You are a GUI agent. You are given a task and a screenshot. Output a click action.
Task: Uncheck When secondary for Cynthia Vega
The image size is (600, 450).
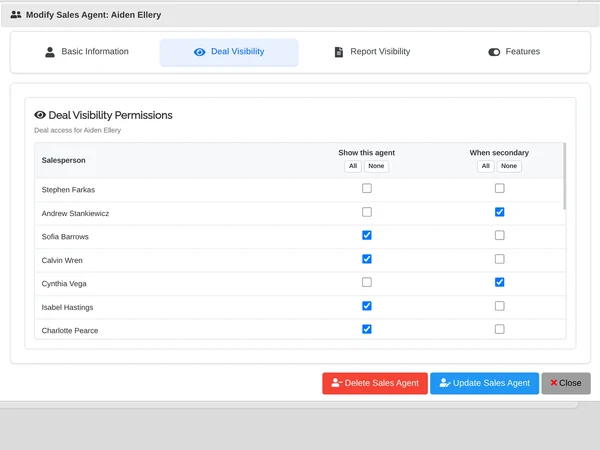[499, 282]
